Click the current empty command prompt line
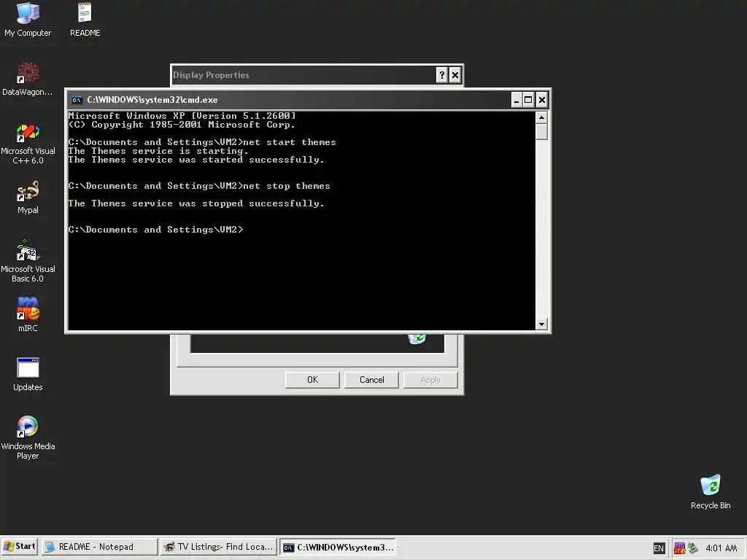The width and height of the screenshot is (747, 560). click(x=156, y=230)
